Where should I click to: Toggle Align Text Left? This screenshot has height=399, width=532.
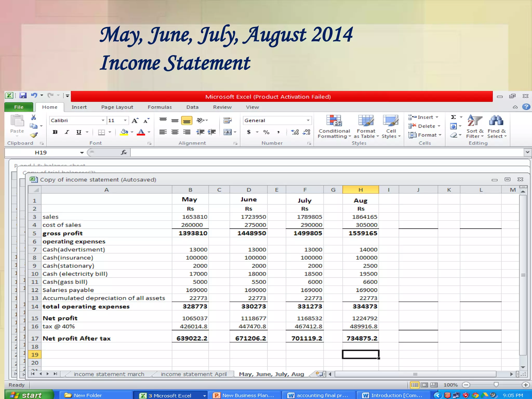[x=163, y=132]
